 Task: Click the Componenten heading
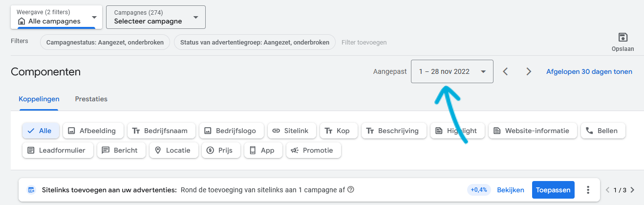tap(45, 72)
